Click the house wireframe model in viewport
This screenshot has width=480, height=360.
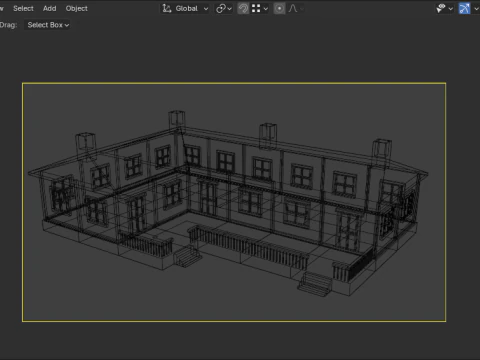click(x=228, y=203)
